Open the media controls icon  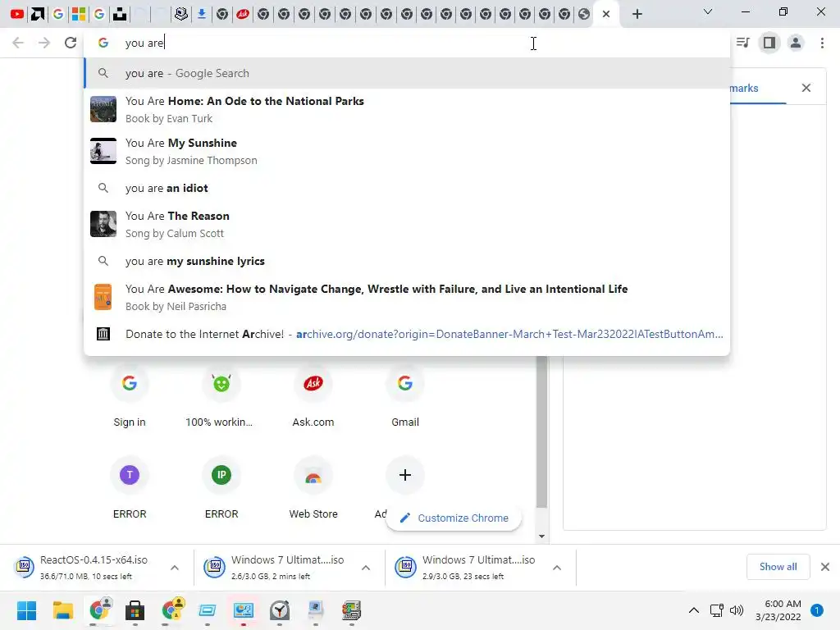tap(743, 43)
